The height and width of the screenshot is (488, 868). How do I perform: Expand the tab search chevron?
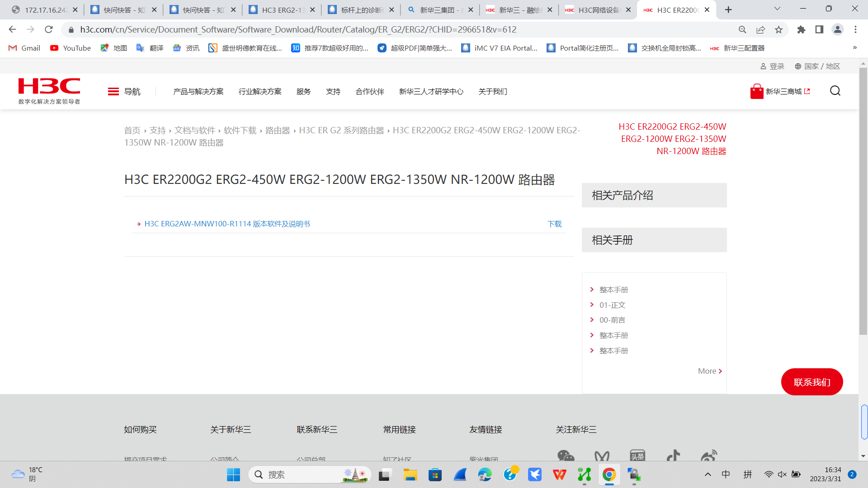tap(777, 9)
